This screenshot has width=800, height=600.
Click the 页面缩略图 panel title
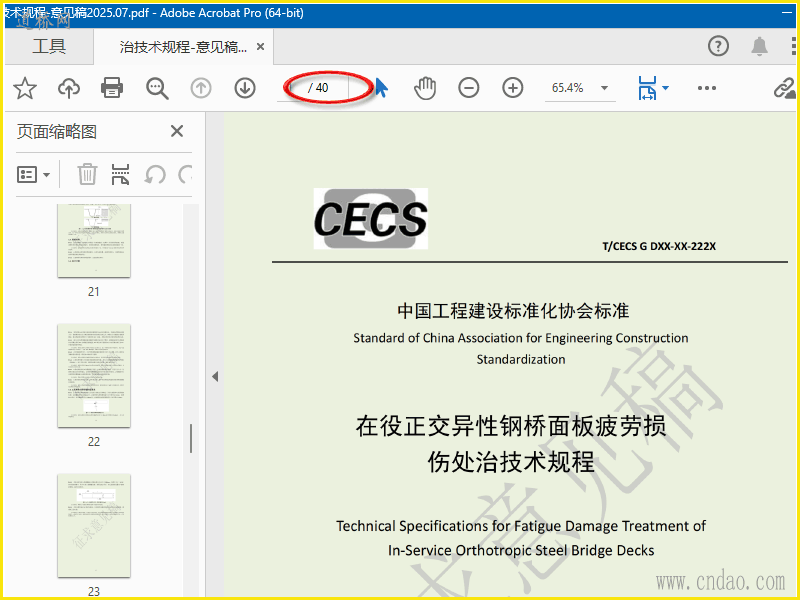pyautogui.click(x=57, y=132)
